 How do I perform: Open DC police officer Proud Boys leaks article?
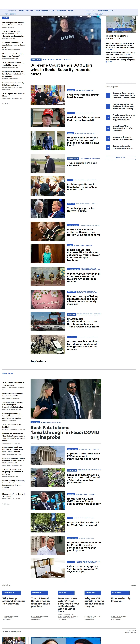[x=84, y=547]
